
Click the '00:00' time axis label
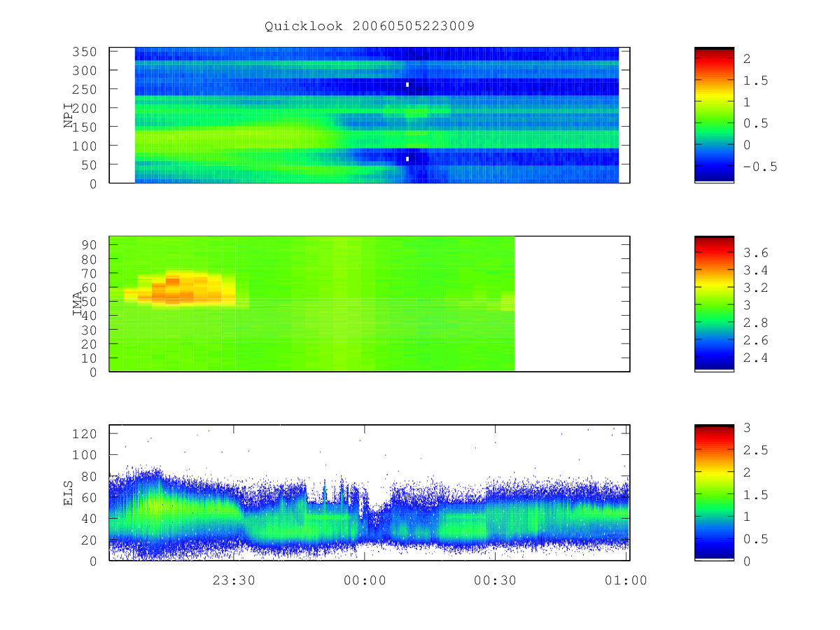pos(365,580)
